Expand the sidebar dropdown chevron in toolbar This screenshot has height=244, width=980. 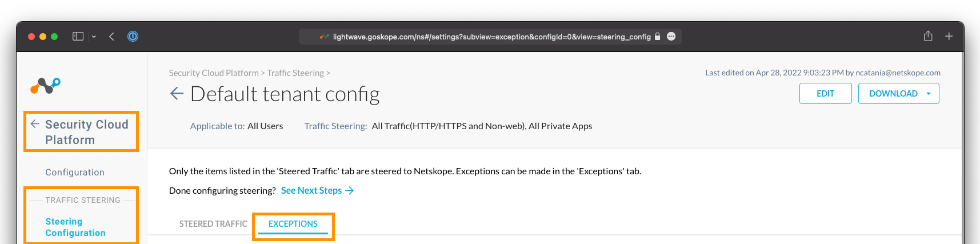tap(94, 37)
